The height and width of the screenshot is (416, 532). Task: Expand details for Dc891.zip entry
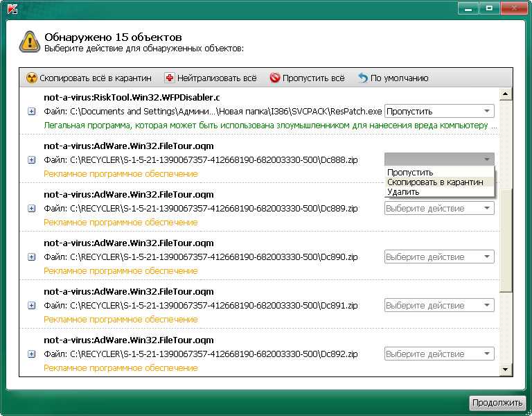[x=31, y=306]
